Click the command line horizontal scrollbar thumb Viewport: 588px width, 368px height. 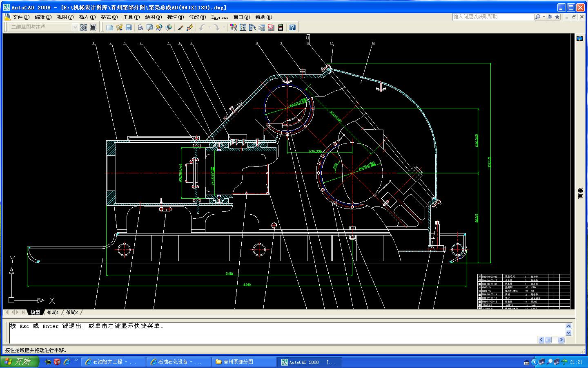click(x=548, y=340)
